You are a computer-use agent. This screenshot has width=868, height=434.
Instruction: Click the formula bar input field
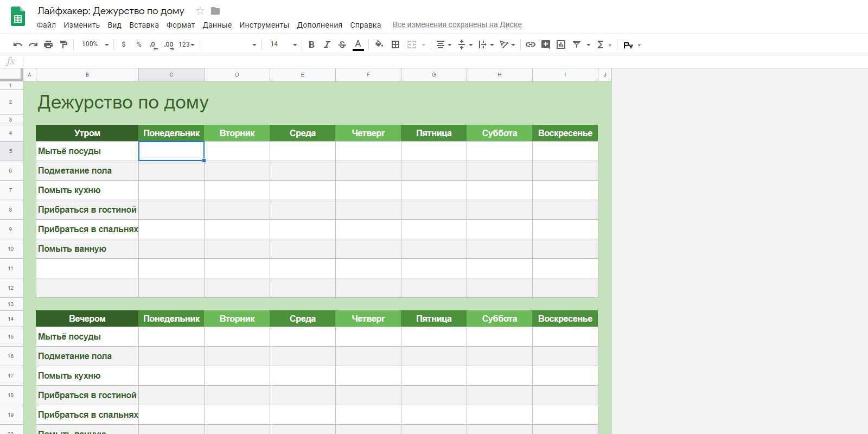[x=434, y=61]
